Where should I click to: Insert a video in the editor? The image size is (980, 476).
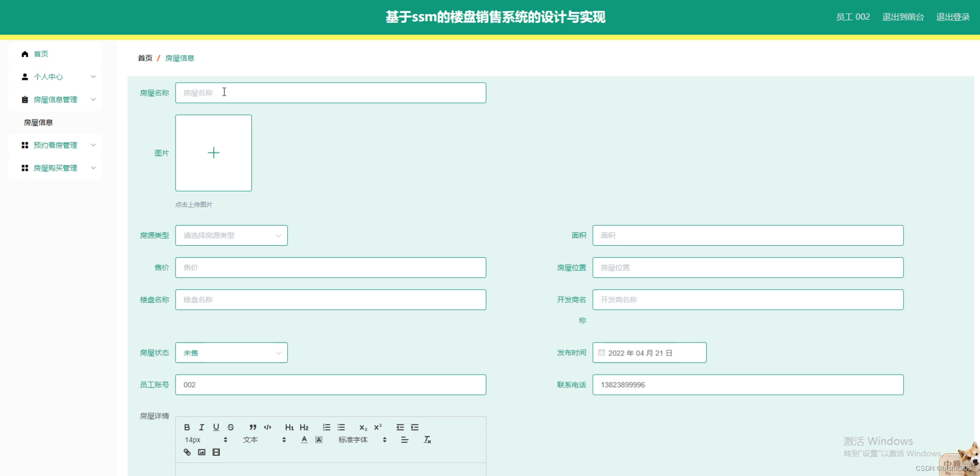tap(216, 452)
